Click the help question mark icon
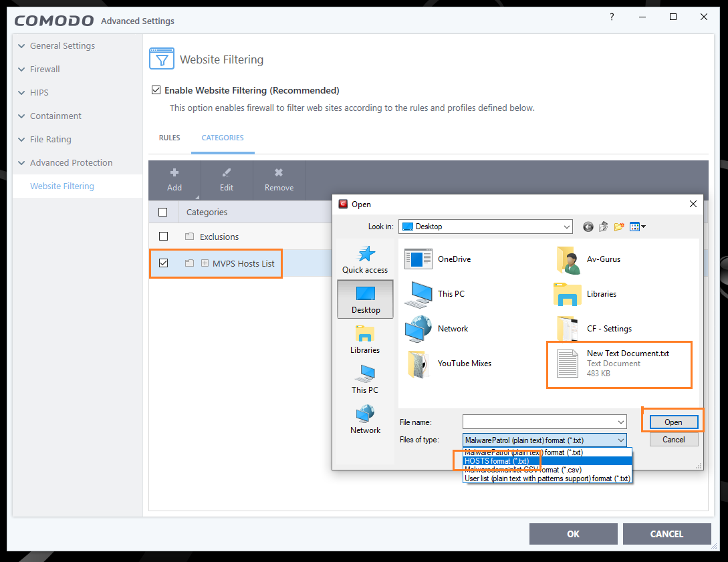 612,17
